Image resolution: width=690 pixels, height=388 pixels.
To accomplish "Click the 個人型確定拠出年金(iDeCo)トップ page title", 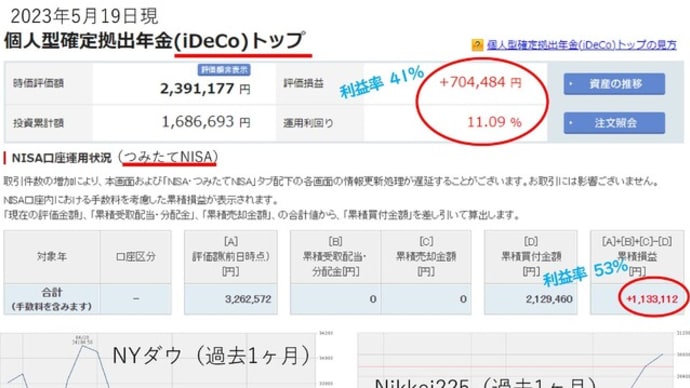I will [154, 41].
